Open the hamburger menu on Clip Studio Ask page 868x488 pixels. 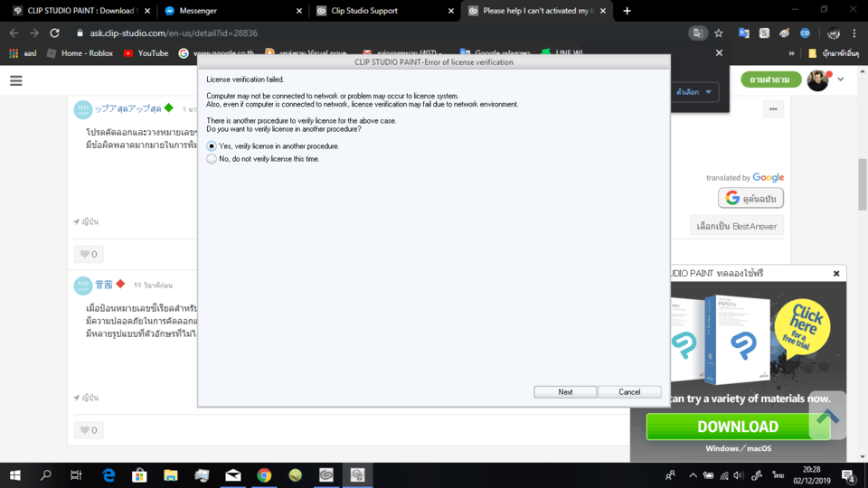point(16,80)
